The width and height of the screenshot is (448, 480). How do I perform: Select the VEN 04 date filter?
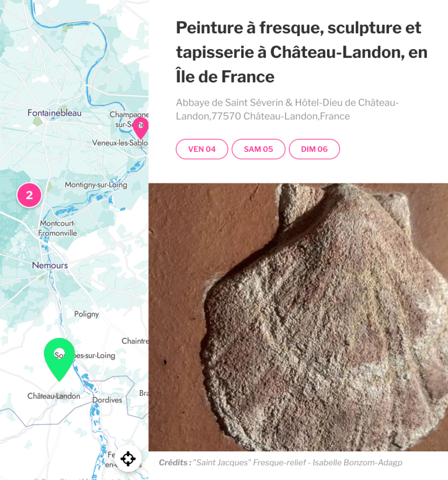coord(202,149)
